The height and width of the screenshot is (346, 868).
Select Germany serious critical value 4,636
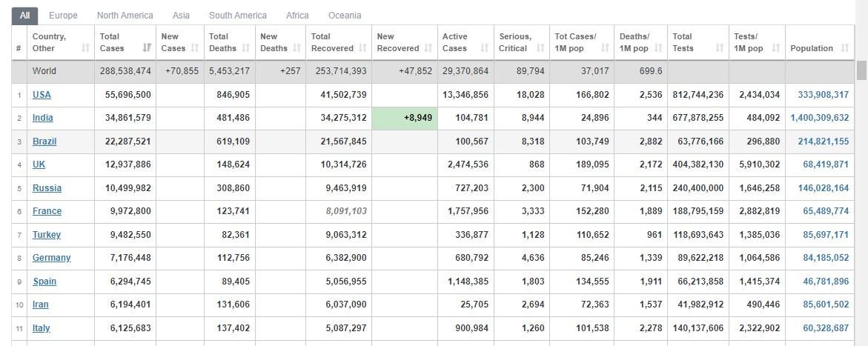(x=533, y=258)
